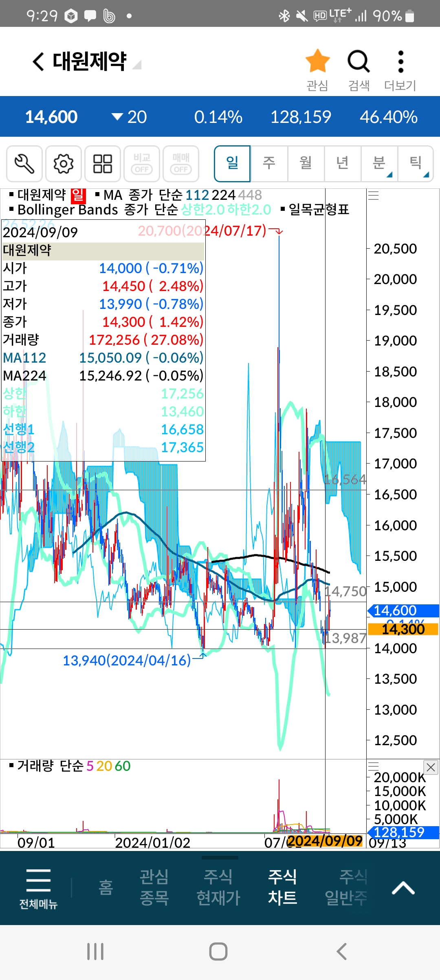Open the grid layout button

pyautogui.click(x=103, y=164)
